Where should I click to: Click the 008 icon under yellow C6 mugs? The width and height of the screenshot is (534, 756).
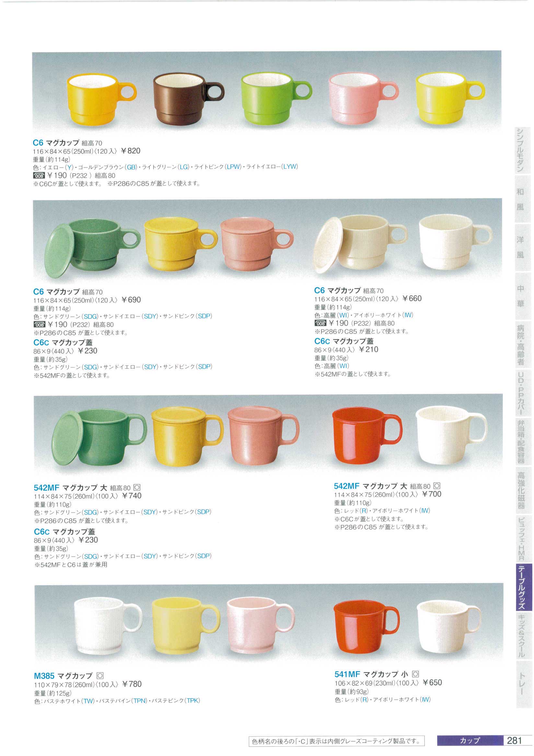(39, 176)
